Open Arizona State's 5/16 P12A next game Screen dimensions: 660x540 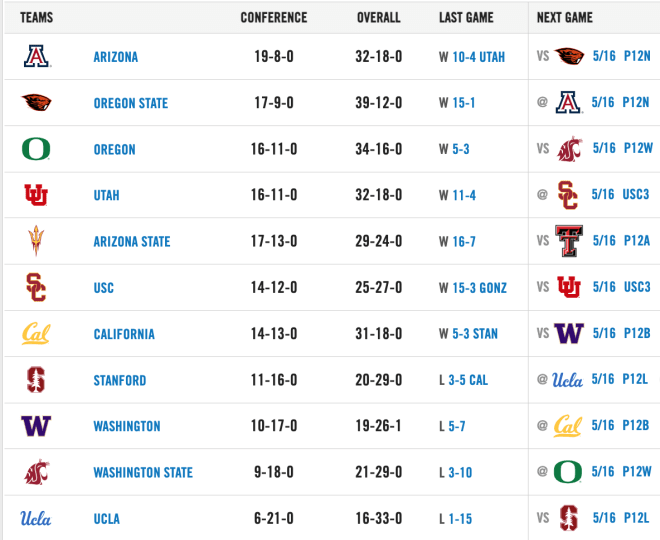[621, 241]
